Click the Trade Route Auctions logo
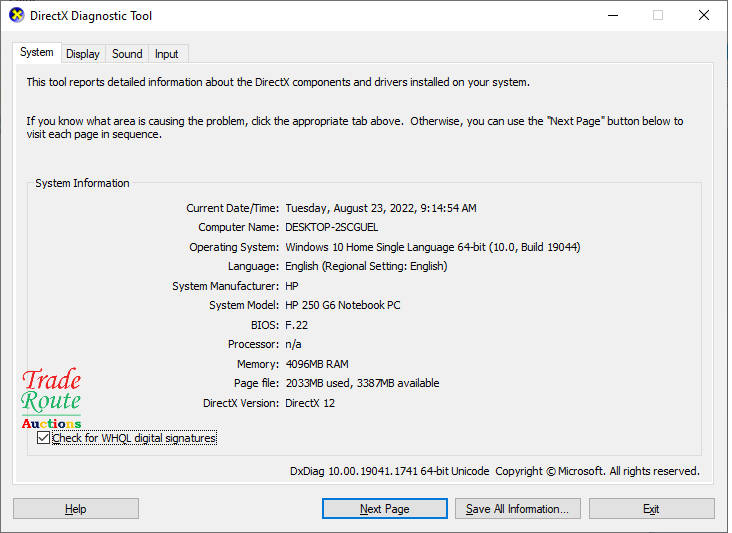 pyautogui.click(x=51, y=399)
